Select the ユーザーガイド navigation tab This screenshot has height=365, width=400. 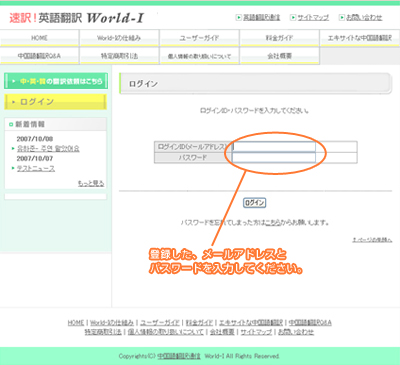199,38
